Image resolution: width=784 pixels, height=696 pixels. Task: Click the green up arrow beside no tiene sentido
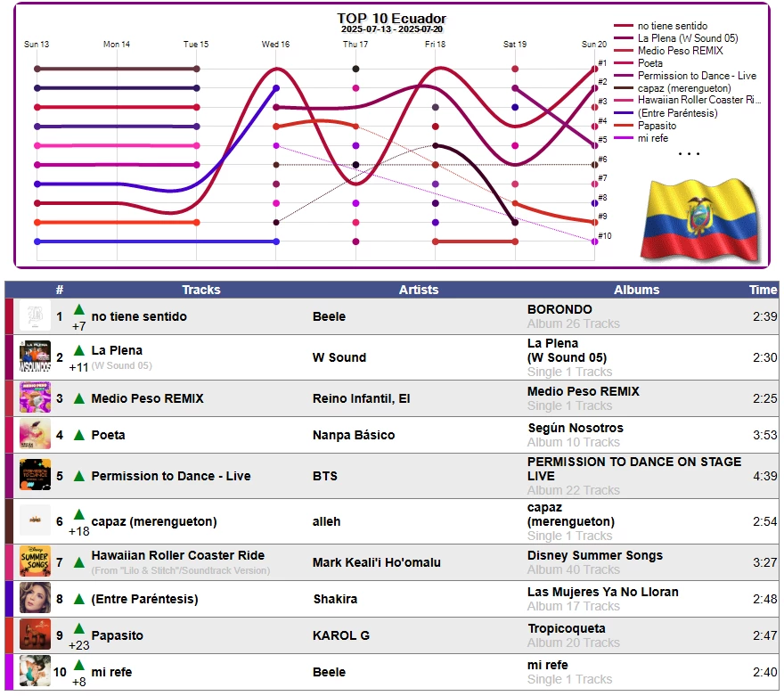click(x=79, y=310)
